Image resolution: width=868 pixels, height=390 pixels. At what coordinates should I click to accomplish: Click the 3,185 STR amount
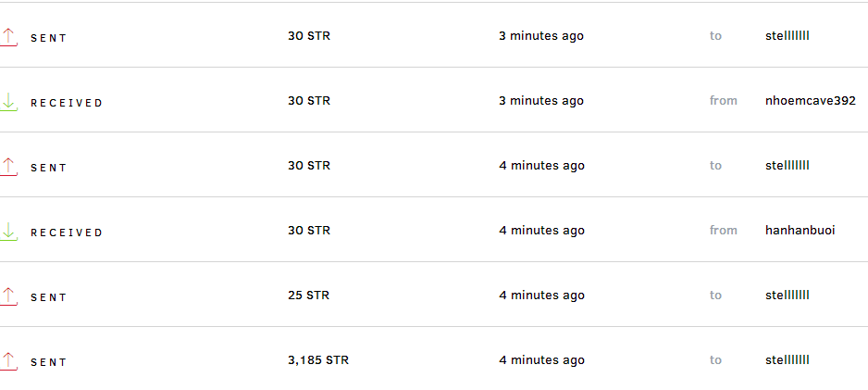(317, 359)
